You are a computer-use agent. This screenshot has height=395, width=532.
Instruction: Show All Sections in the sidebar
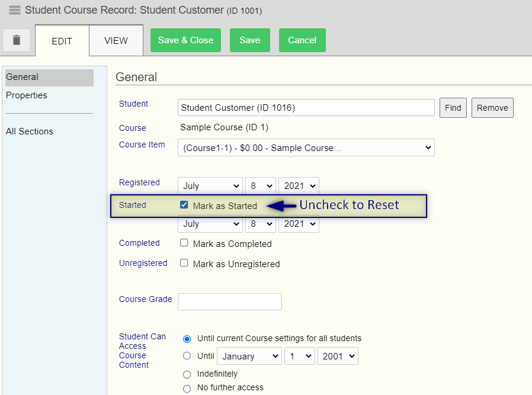[30, 131]
